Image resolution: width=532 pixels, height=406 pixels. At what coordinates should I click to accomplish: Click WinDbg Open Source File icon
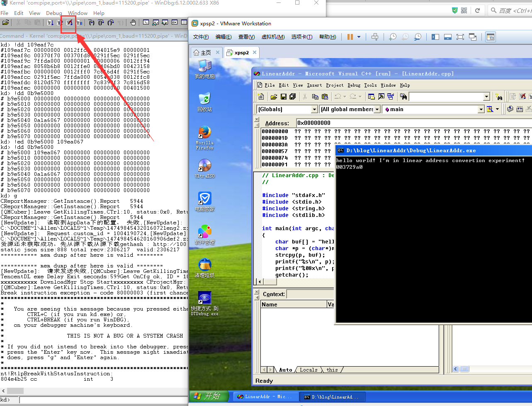point(6,22)
